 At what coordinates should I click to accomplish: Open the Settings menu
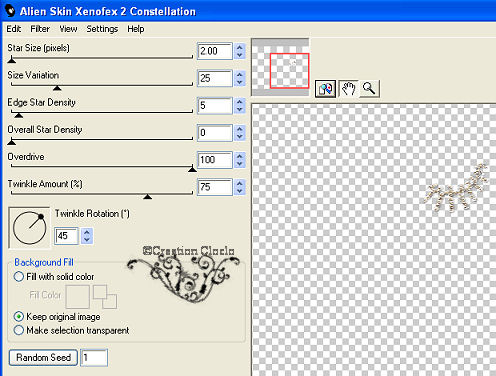coord(102,29)
